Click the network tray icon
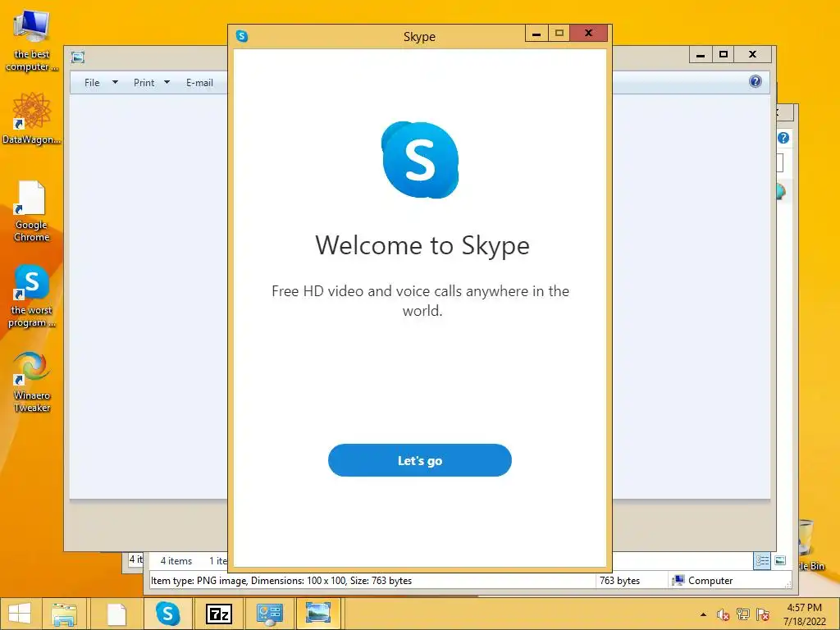This screenshot has width=840, height=630. [x=743, y=614]
